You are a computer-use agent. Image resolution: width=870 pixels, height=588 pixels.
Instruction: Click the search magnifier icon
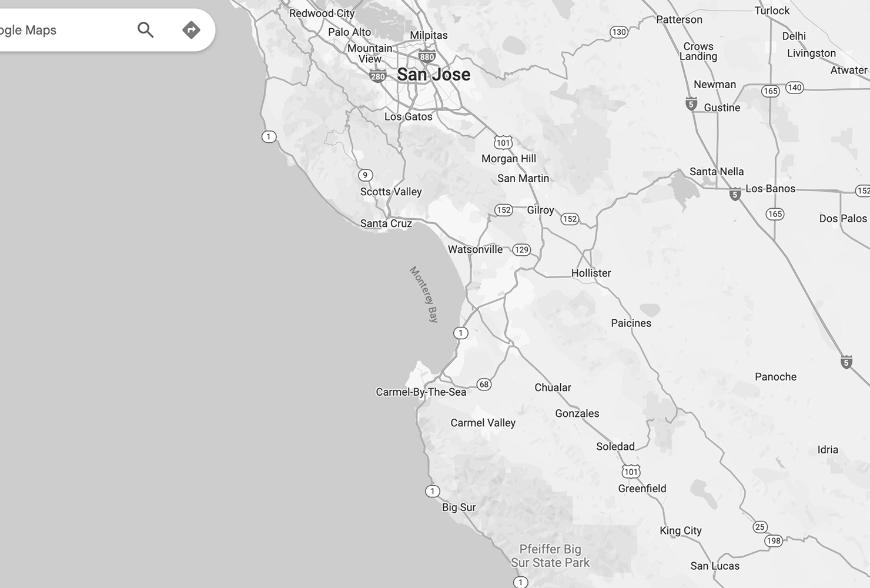coord(145,30)
